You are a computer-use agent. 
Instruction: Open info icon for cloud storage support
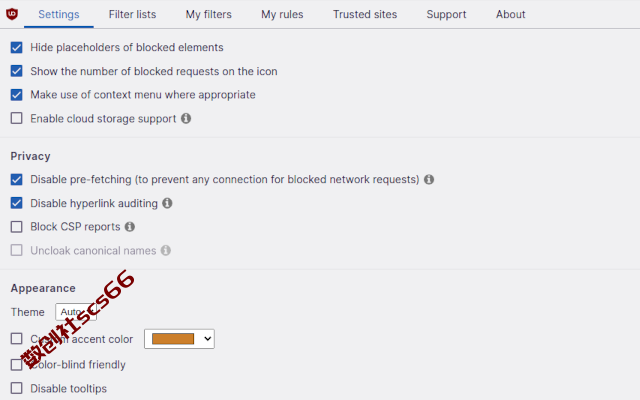pyautogui.click(x=186, y=118)
